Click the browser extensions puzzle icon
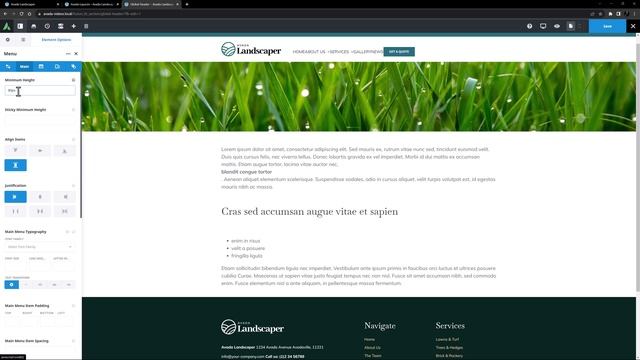Image resolution: width=640 pixels, height=360 pixels. (610, 13)
